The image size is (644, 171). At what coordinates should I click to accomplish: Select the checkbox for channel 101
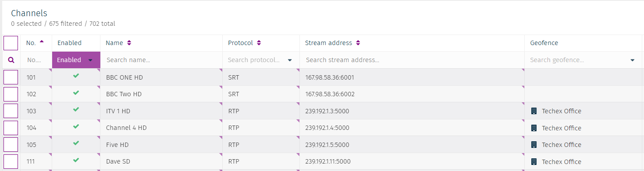tap(11, 77)
